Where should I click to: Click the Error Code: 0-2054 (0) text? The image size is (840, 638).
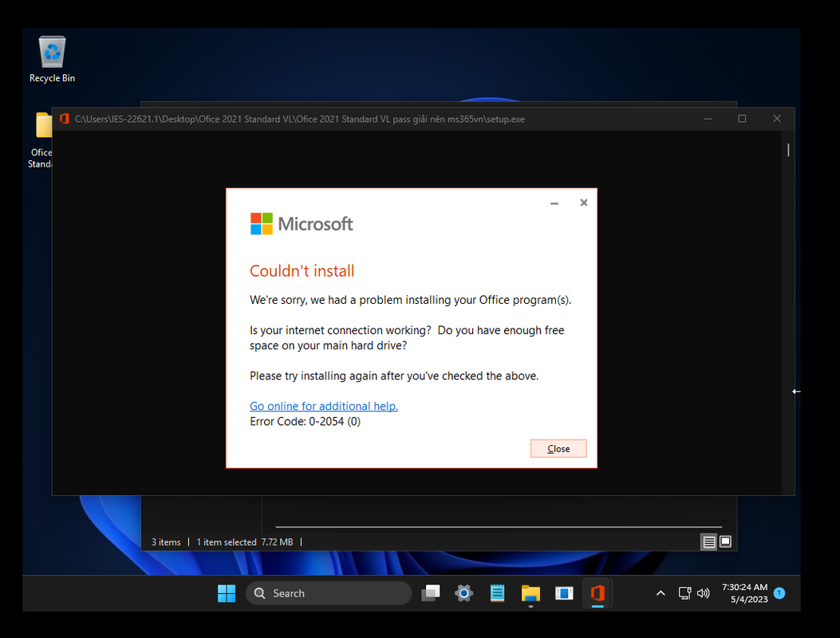[x=305, y=422]
